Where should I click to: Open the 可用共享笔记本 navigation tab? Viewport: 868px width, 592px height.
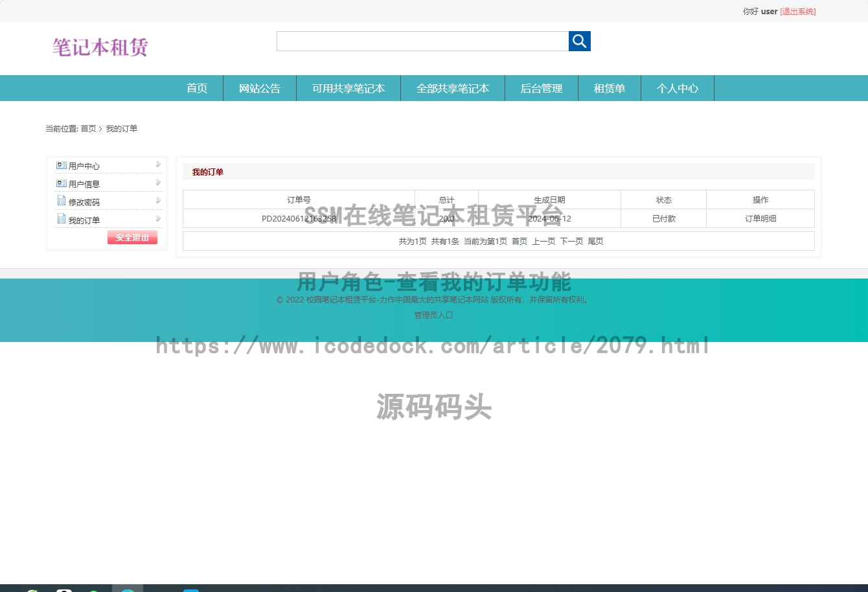[348, 89]
